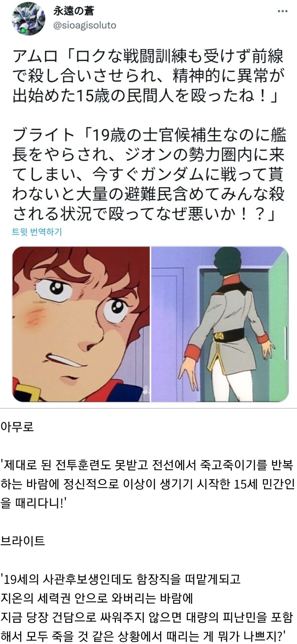Open the @sioagisoluto handle link
This screenshot has width=297, height=644.
pyautogui.click(x=85, y=25)
